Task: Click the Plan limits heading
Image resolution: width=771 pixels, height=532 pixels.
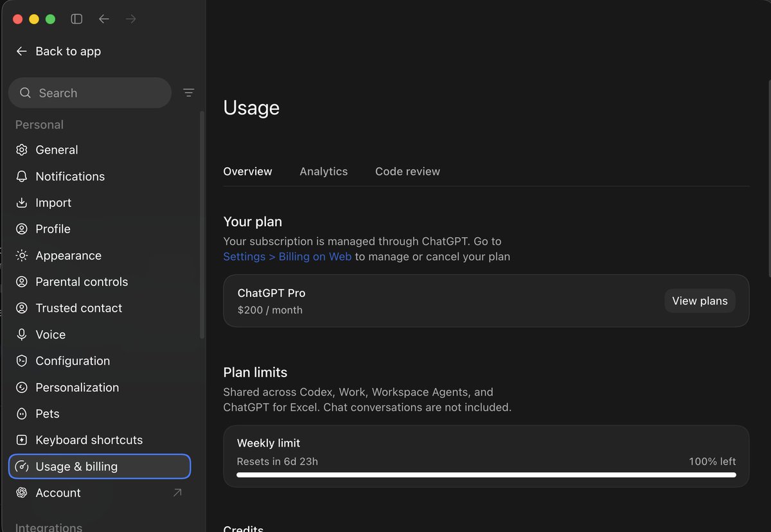Action: pos(255,373)
